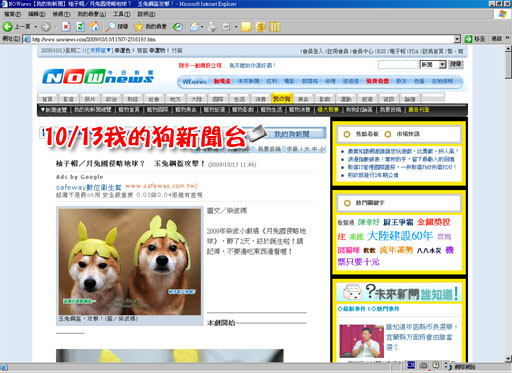Click the green Back arrow button
This screenshot has height=373, width=512.
[7, 27]
